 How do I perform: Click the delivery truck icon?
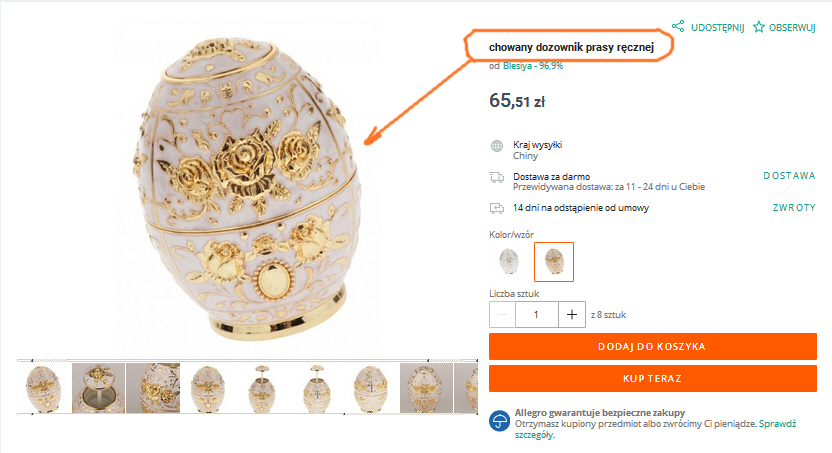tap(496, 177)
